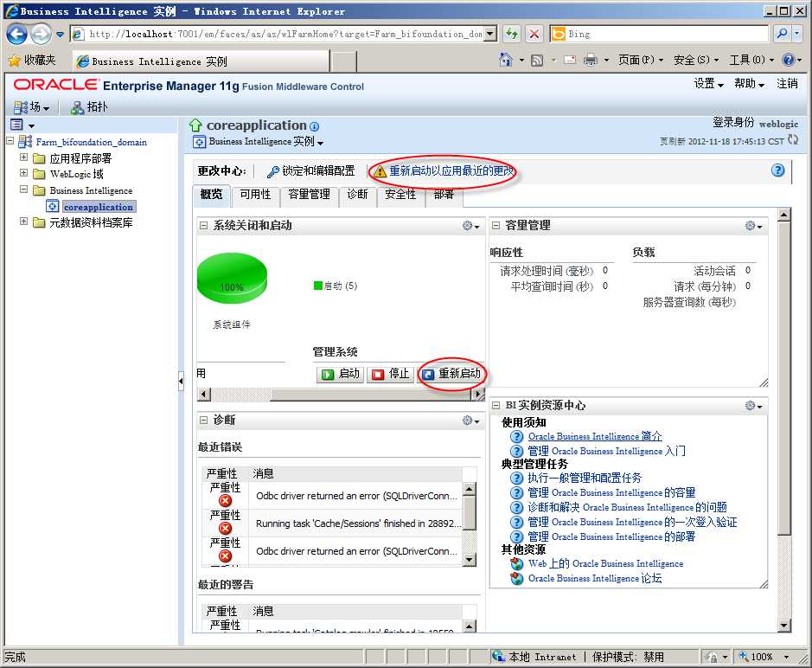Collapse the 系统关闭和启动 panel
Image resolution: width=812 pixels, height=668 pixels.
(203, 226)
